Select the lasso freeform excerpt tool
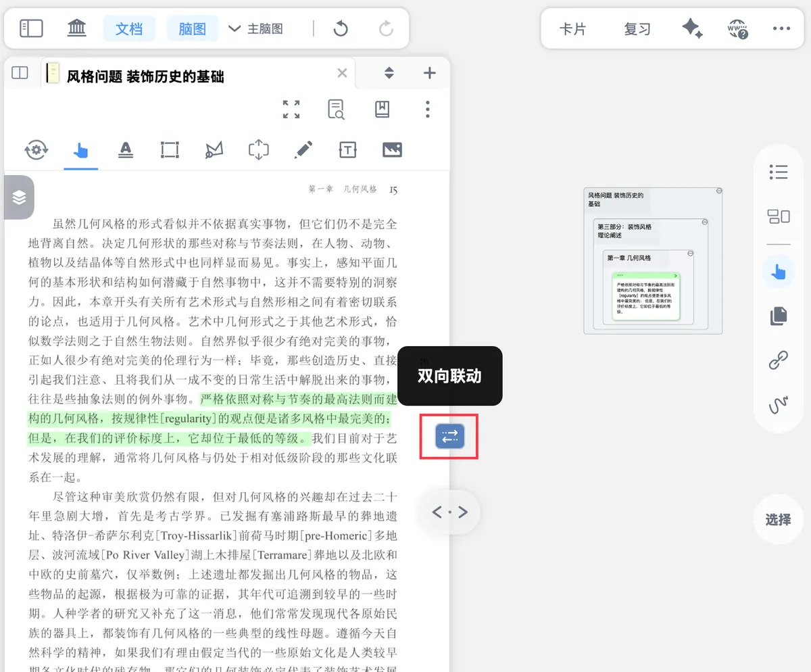This screenshot has width=811, height=672. pos(214,149)
